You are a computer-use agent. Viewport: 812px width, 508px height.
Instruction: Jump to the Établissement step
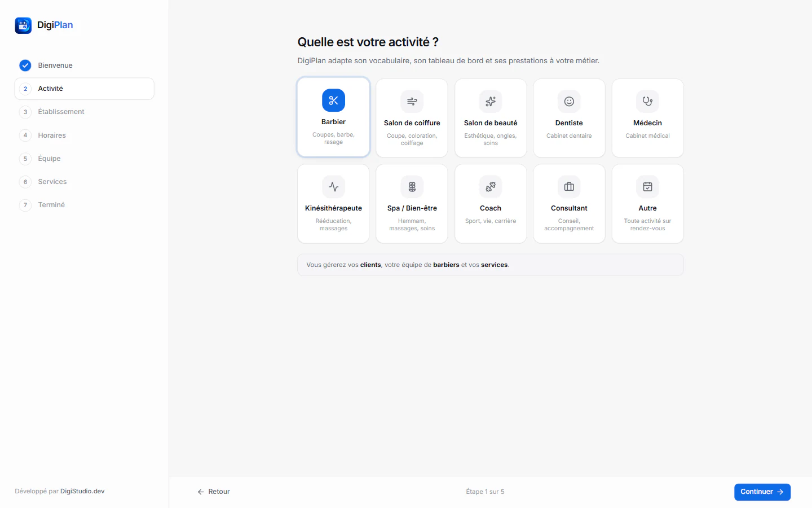coord(85,112)
